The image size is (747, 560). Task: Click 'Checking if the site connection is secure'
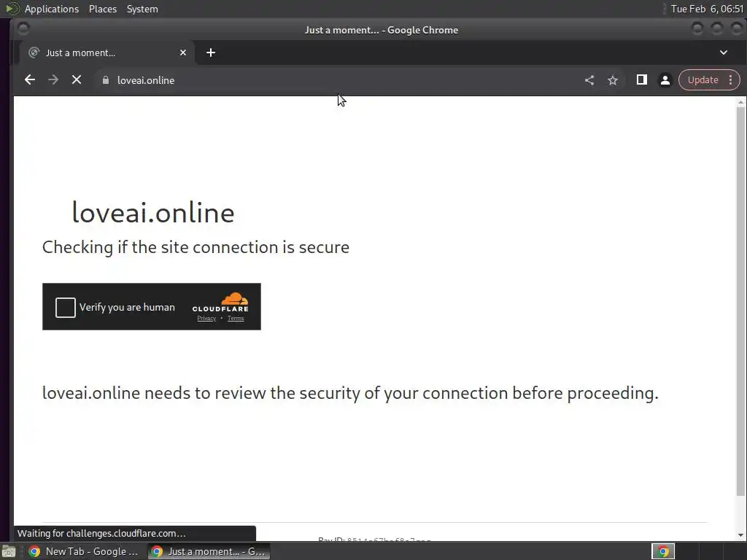click(196, 247)
